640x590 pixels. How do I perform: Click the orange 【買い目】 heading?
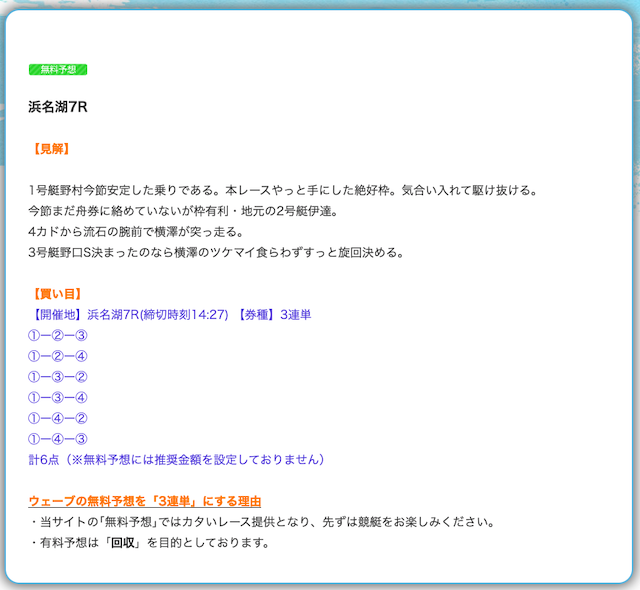(57, 294)
